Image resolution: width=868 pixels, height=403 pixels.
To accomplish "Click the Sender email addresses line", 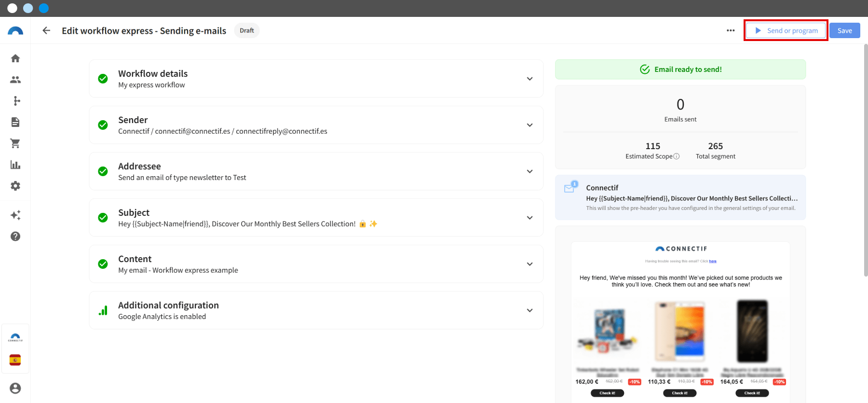I will [223, 131].
